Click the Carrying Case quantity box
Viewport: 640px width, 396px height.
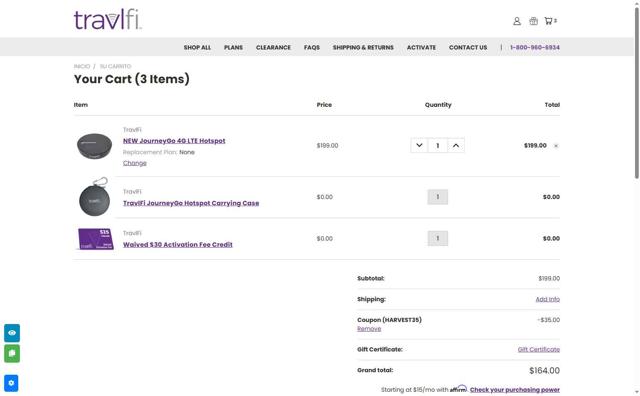[438, 197]
